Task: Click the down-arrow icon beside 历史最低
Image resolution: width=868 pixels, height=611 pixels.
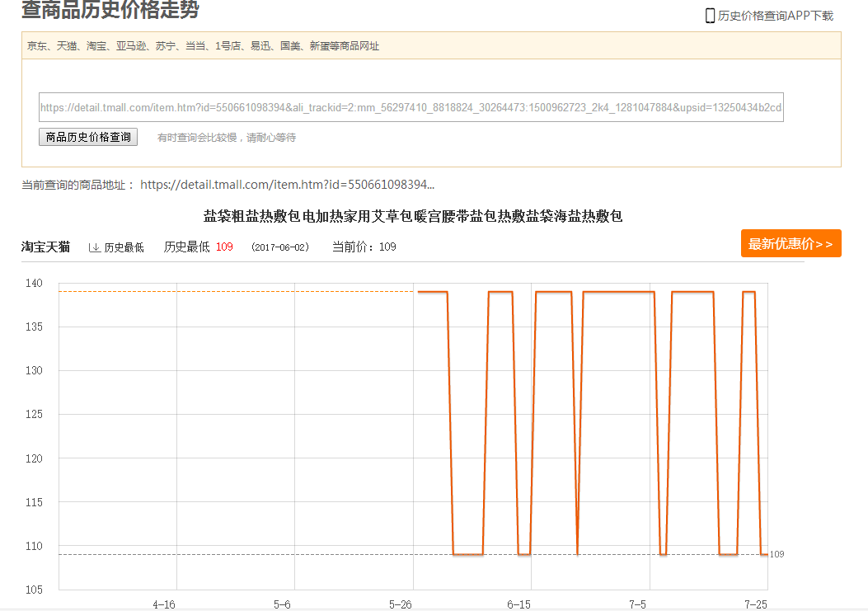Action: click(x=94, y=247)
